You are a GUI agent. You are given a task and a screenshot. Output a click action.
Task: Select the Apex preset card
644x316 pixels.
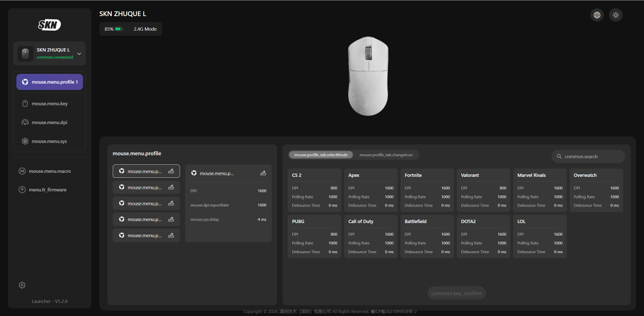click(371, 190)
